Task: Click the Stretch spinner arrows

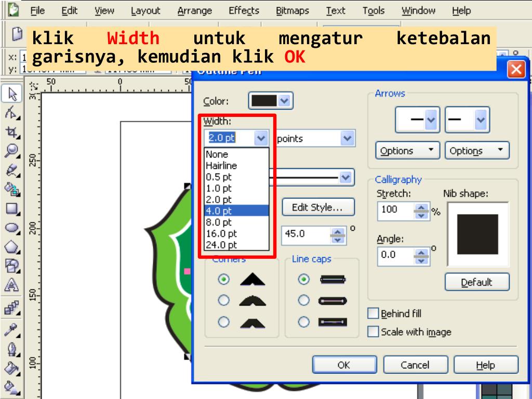Action: (421, 211)
